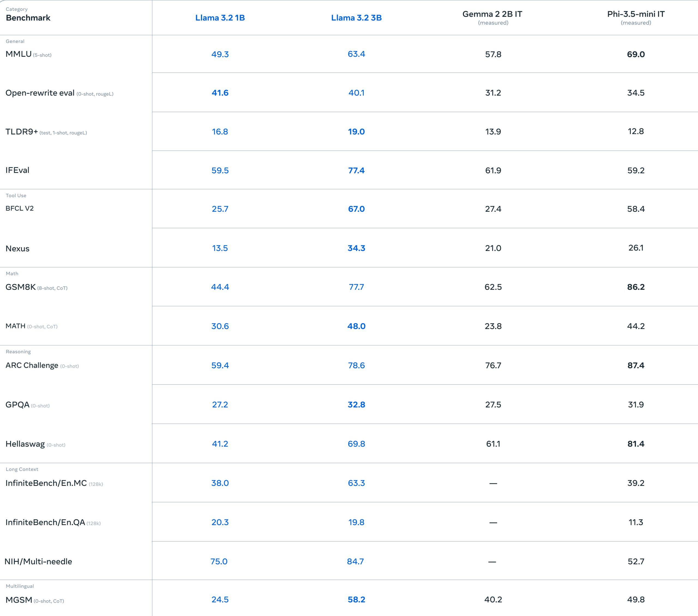Click Nexus score 13.5 for Llama 3.2 1B

220,248
